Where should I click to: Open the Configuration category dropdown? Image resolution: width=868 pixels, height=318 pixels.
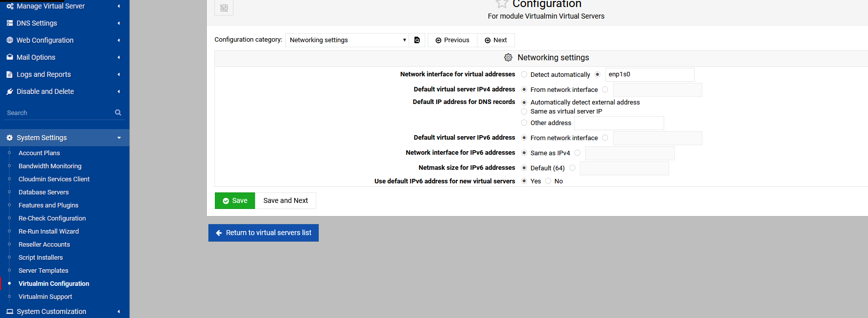[347, 40]
